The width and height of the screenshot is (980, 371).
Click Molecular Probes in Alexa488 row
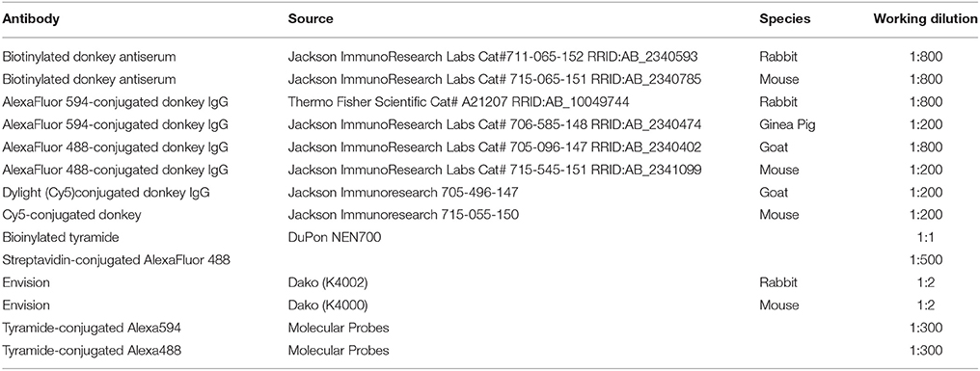point(339,351)
